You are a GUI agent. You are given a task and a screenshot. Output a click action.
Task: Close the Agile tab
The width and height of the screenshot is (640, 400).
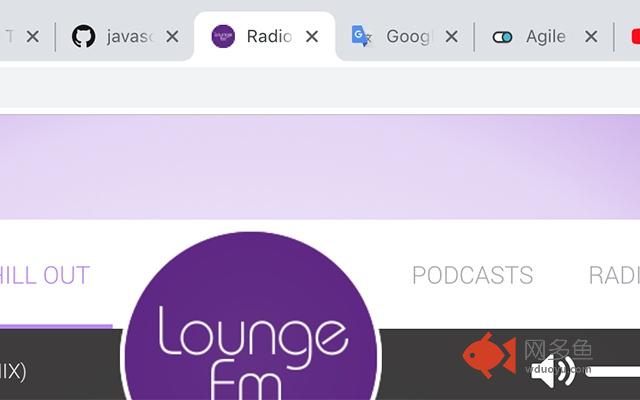(x=591, y=37)
